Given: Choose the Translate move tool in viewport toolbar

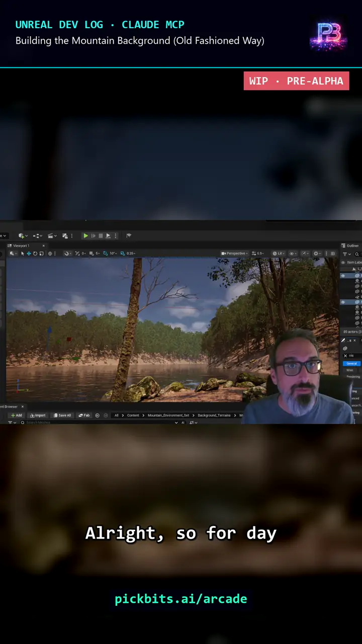Looking at the screenshot, I should 29,253.
